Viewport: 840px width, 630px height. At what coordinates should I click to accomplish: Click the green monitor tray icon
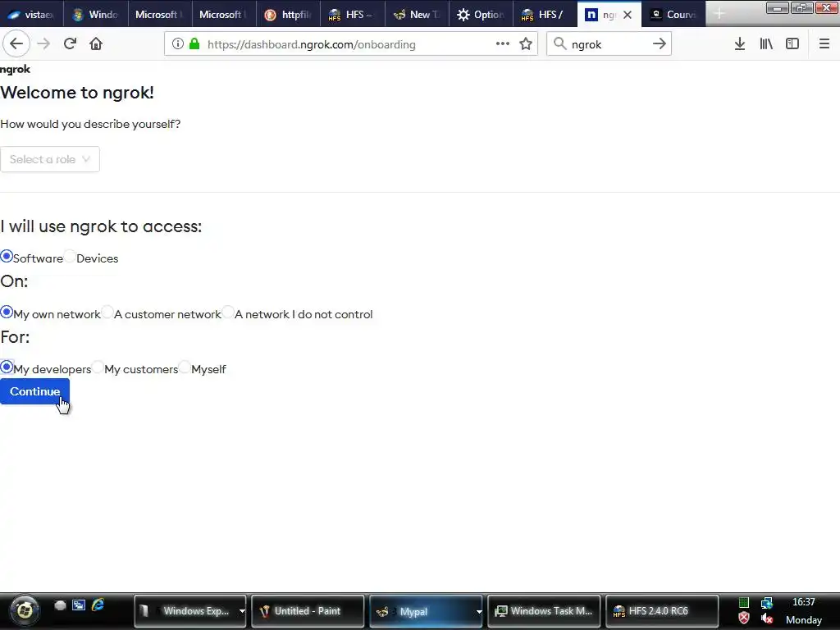click(x=743, y=603)
